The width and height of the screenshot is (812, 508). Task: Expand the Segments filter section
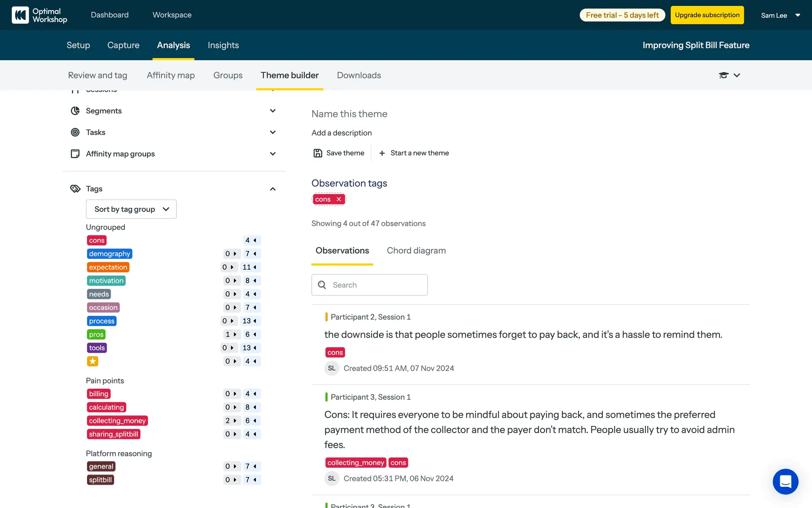point(273,111)
